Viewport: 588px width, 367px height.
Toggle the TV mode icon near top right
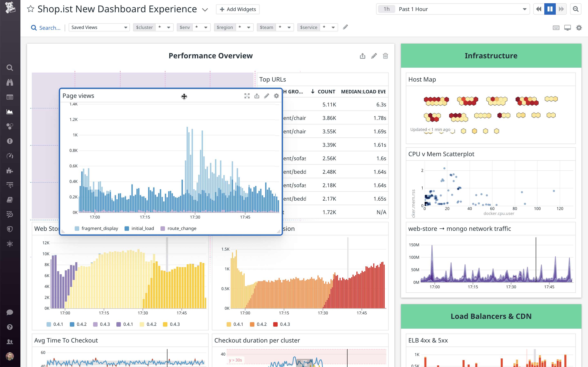coord(567,28)
